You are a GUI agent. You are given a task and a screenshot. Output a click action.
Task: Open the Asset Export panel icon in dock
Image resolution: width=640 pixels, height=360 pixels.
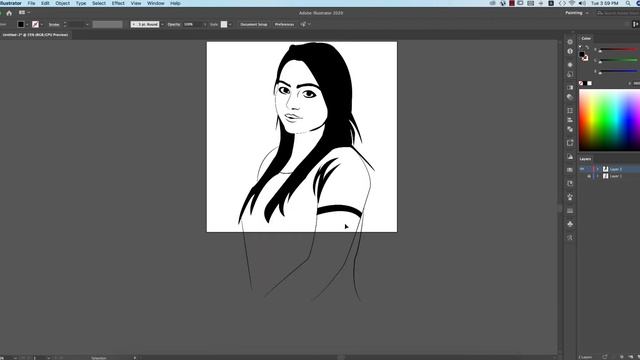tap(570, 143)
